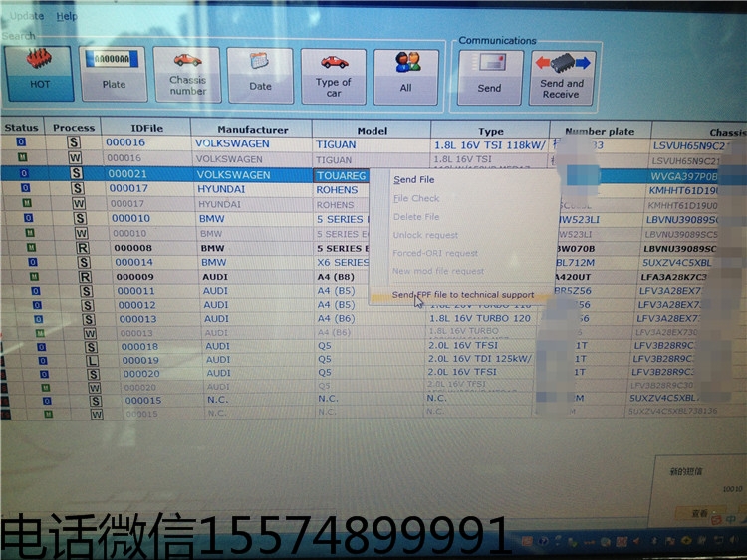
Task: Click process W icon in grey row 000016
Action: 75,157
